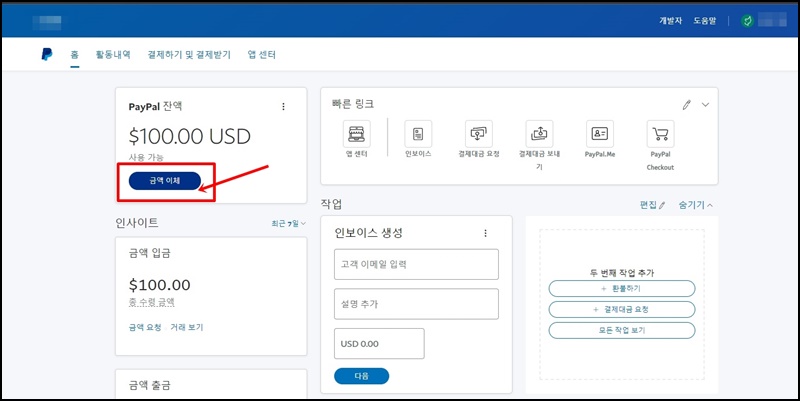Click 편집 link above tasks
The width and height of the screenshot is (800, 401).
(x=653, y=205)
